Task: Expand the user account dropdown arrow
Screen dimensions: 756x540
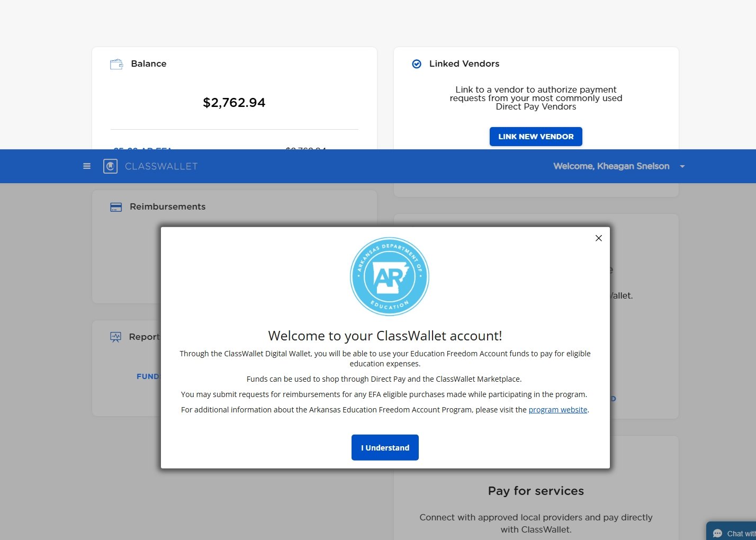Action: point(682,166)
